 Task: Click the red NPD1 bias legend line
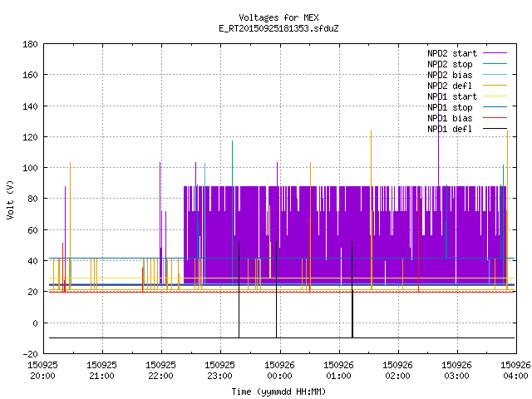(495, 118)
